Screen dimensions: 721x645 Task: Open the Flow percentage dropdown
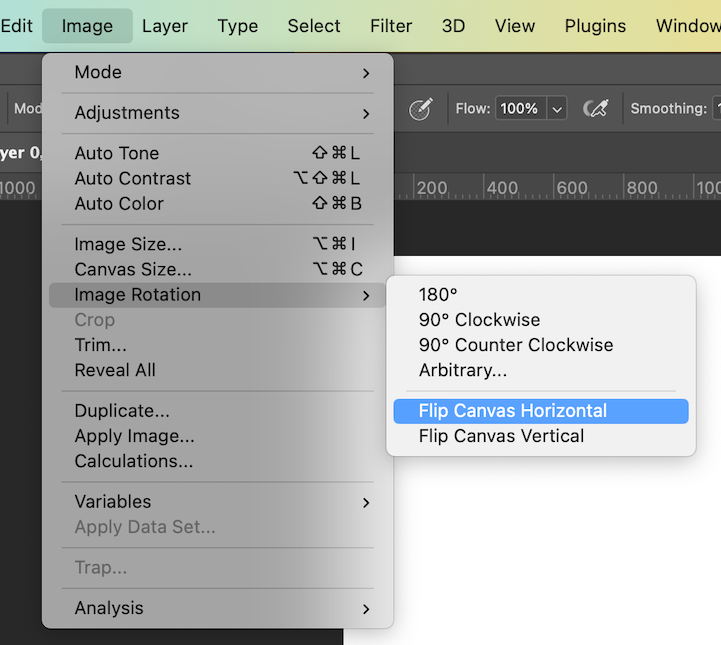557,109
